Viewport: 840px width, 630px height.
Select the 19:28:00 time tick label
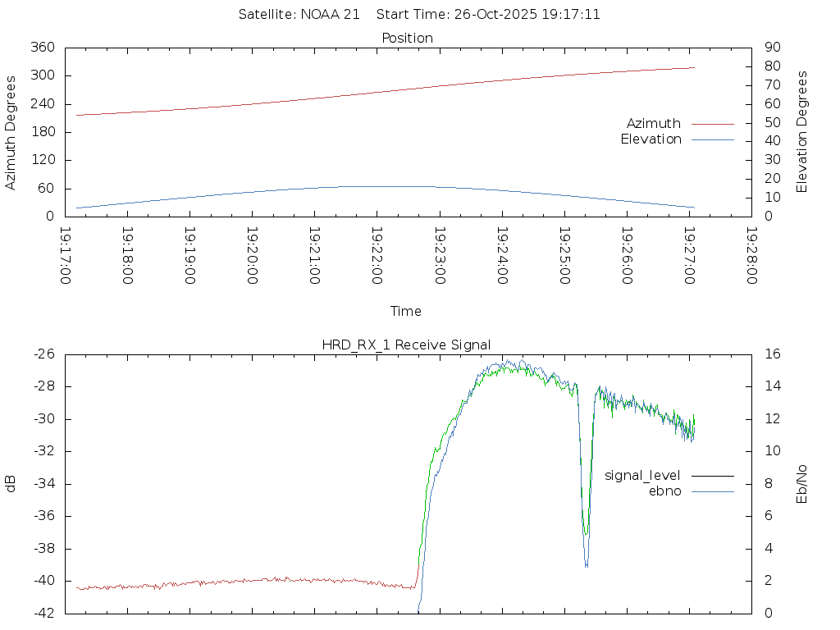click(x=751, y=256)
